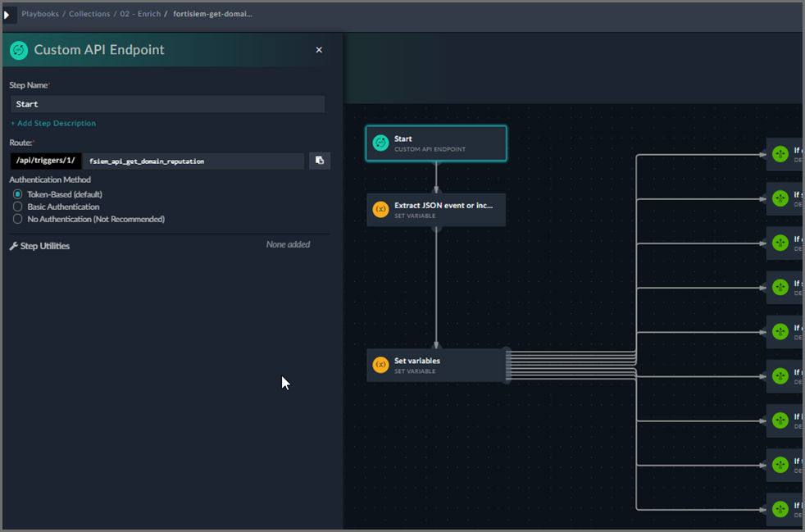
Task: Click the bottommost green decision step icon
Action: [x=780, y=509]
